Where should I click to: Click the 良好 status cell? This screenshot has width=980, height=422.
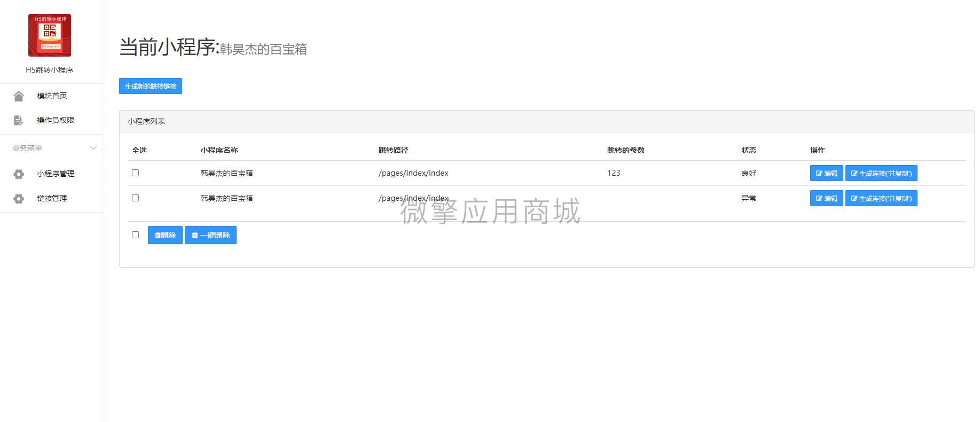(x=749, y=173)
